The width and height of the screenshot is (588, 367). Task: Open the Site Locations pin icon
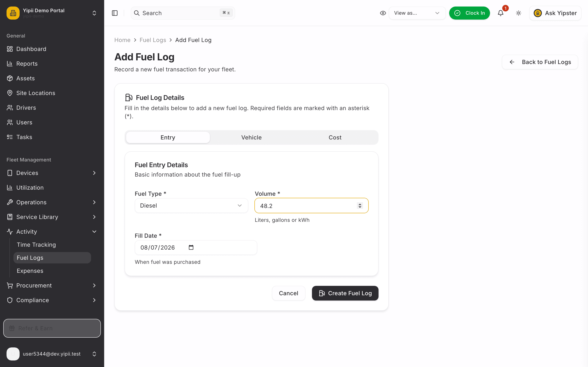click(10, 93)
